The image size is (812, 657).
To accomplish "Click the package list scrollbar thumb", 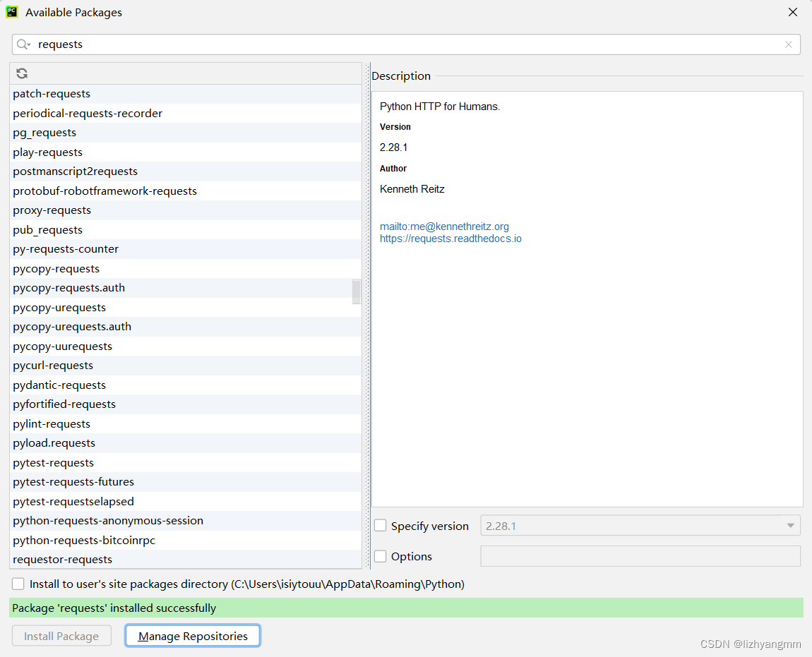I will click(x=357, y=291).
